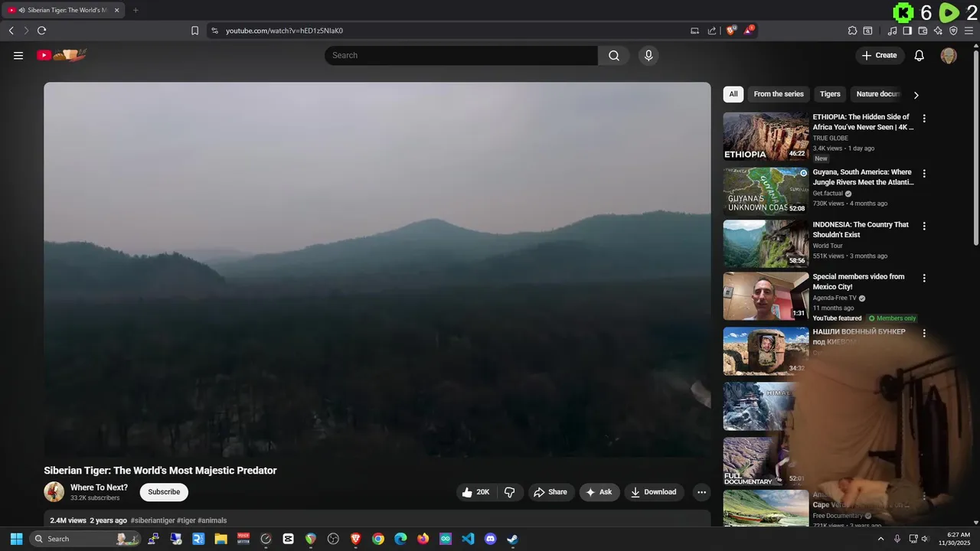
Task: Open the INDONESIA video thumbnail
Action: (766, 244)
